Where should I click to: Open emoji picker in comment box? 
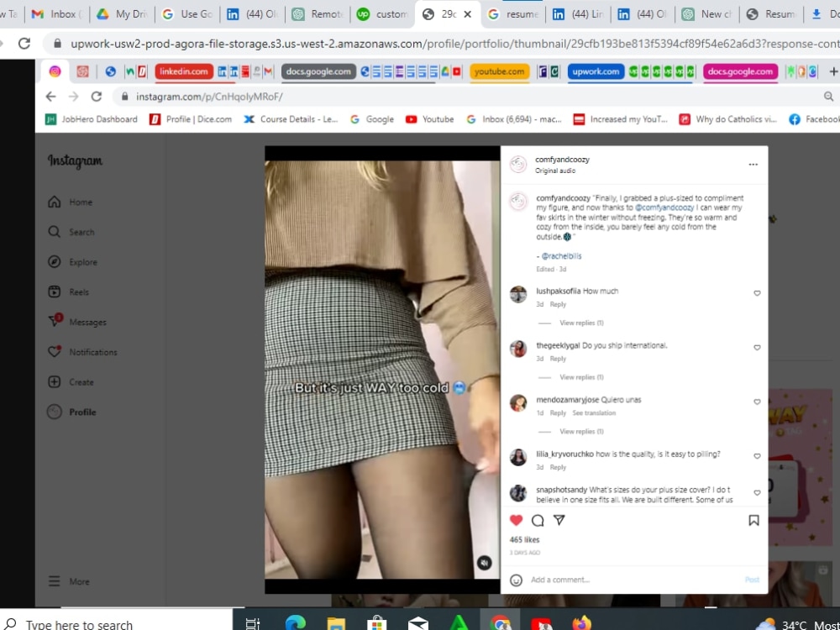pos(516,580)
